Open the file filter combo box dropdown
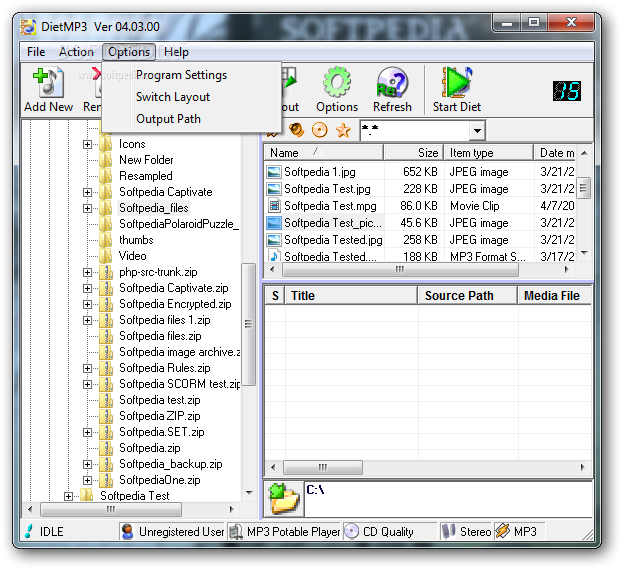 pyautogui.click(x=477, y=131)
